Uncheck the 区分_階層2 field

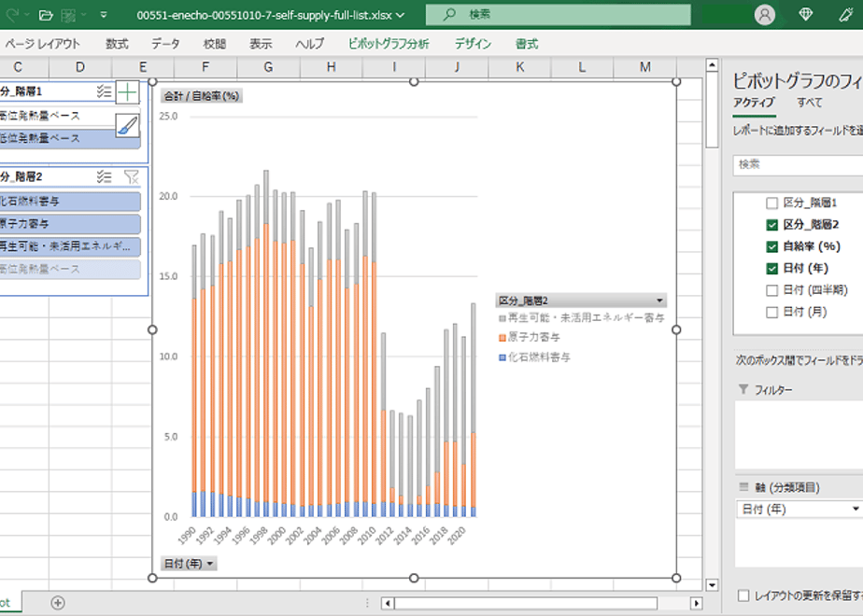coord(772,224)
